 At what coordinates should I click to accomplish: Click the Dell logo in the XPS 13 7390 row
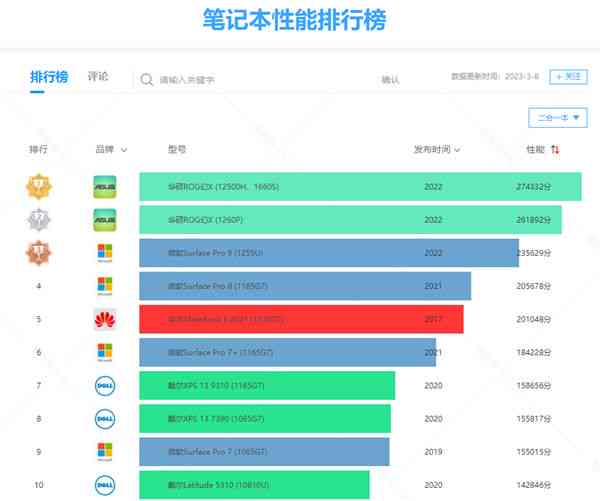[x=105, y=419]
